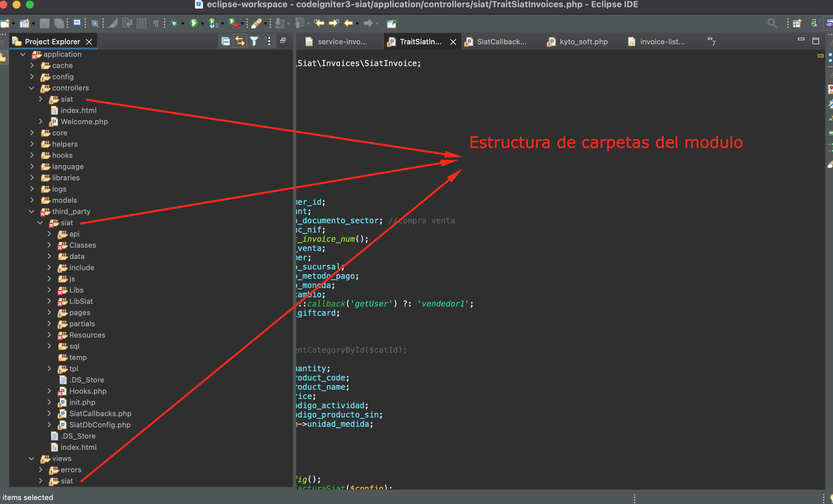Show hidden editor tabs list (»7)

click(x=711, y=41)
